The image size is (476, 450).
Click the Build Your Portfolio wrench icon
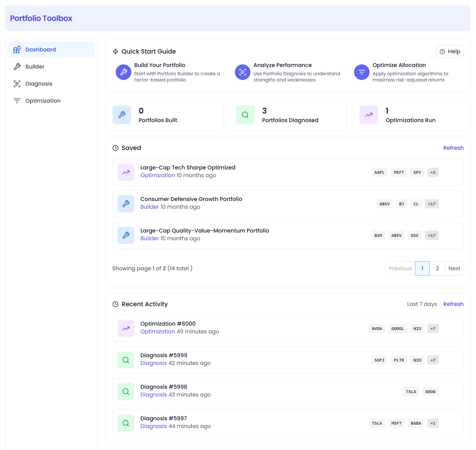click(x=124, y=72)
